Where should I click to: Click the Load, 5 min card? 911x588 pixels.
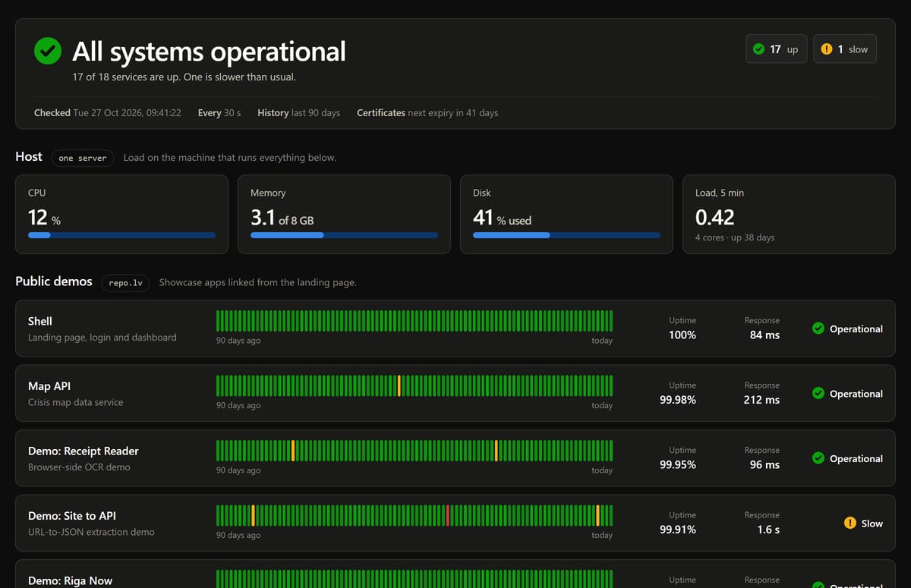pyautogui.click(x=789, y=215)
